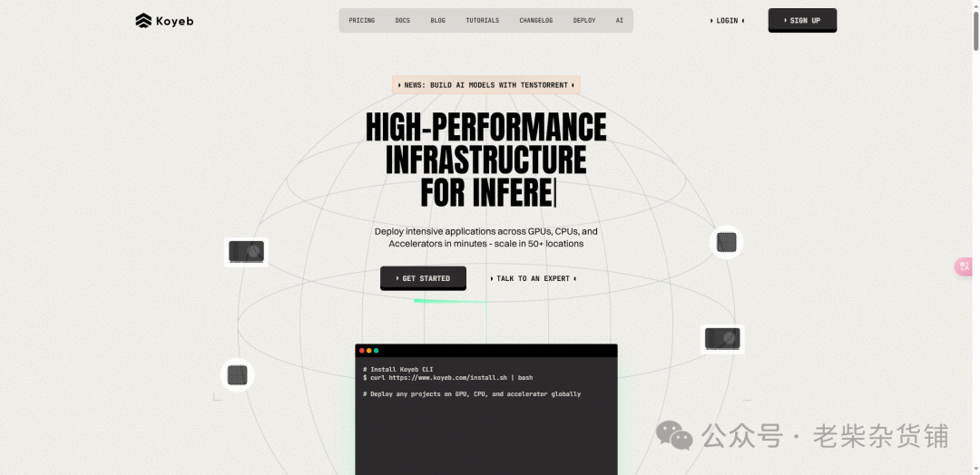
Task: Click the Get Started button
Action: 423,278
